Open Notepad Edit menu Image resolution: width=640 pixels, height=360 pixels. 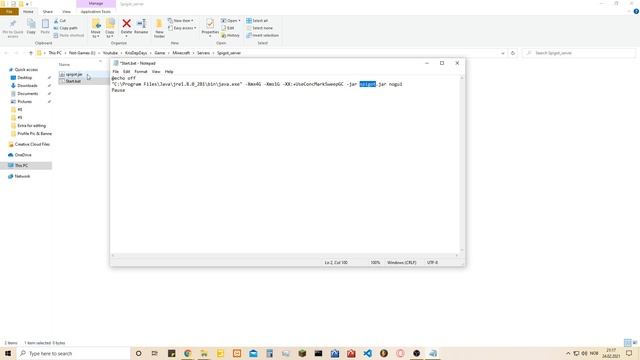tap(127, 71)
